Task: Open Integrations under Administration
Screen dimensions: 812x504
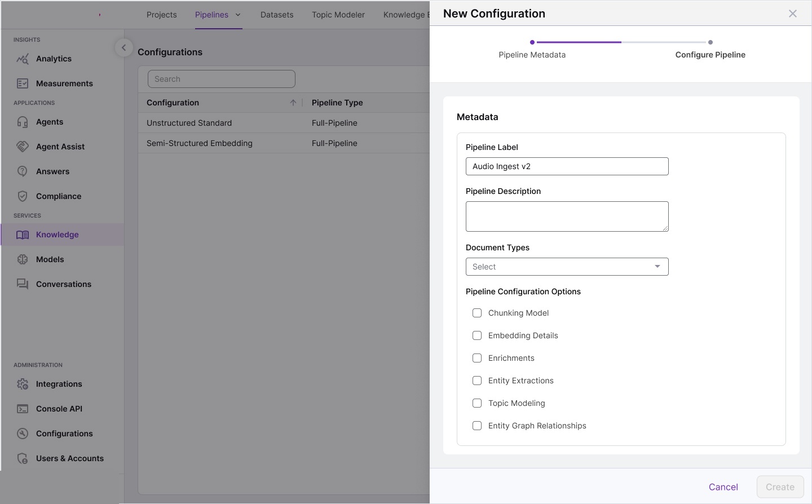Action: [23, 384]
